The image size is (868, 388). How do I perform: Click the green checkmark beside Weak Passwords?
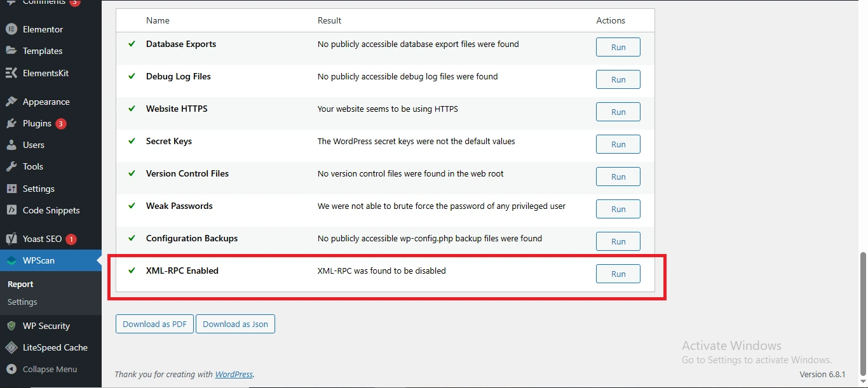click(132, 206)
